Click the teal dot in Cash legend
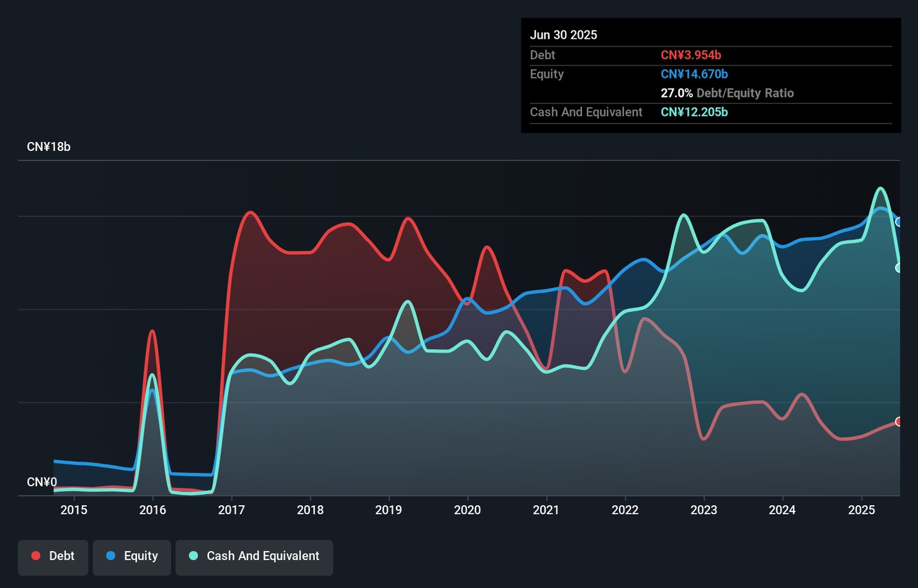 [x=193, y=556]
